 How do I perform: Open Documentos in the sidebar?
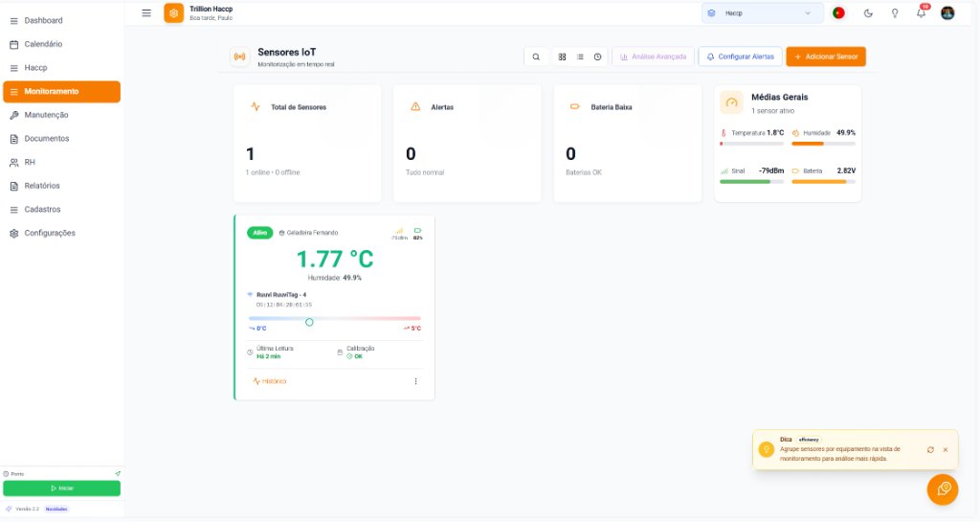[61, 139]
